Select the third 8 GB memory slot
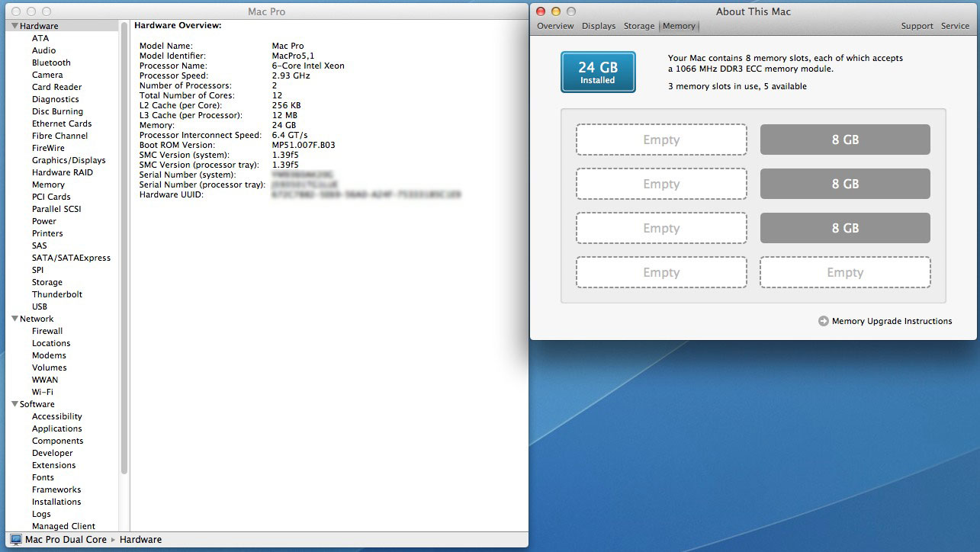980x552 pixels. pos(845,228)
